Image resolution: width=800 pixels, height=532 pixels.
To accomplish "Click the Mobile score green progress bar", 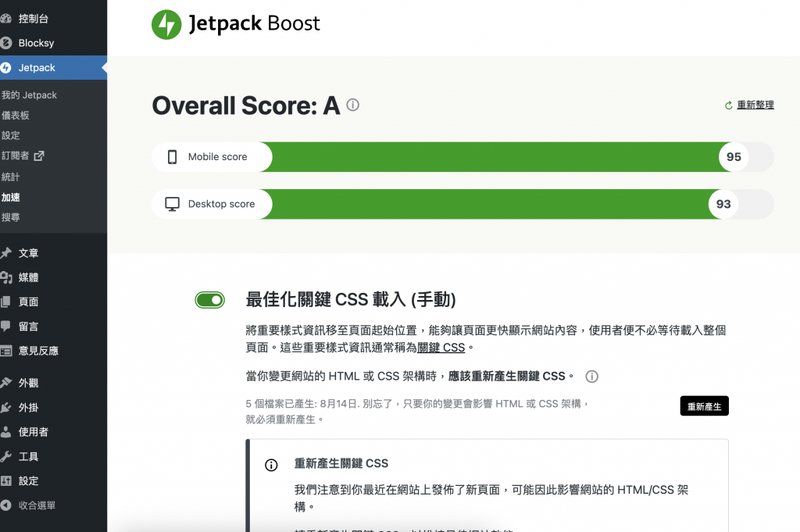I will 495,156.
